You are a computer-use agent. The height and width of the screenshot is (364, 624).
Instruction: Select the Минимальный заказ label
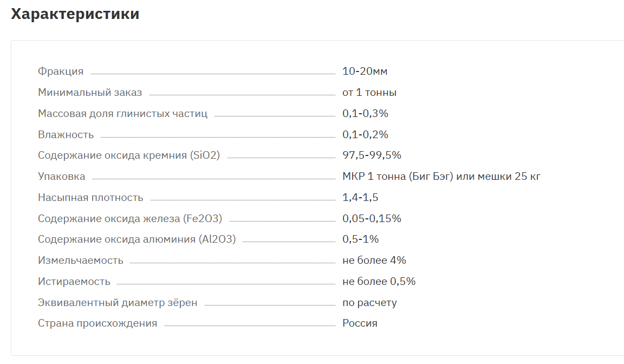coord(90,92)
